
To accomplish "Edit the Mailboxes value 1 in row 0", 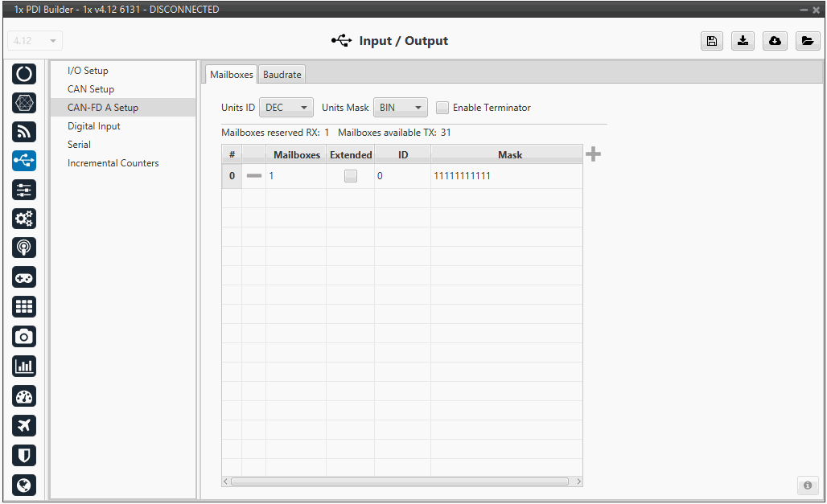I will 296,176.
